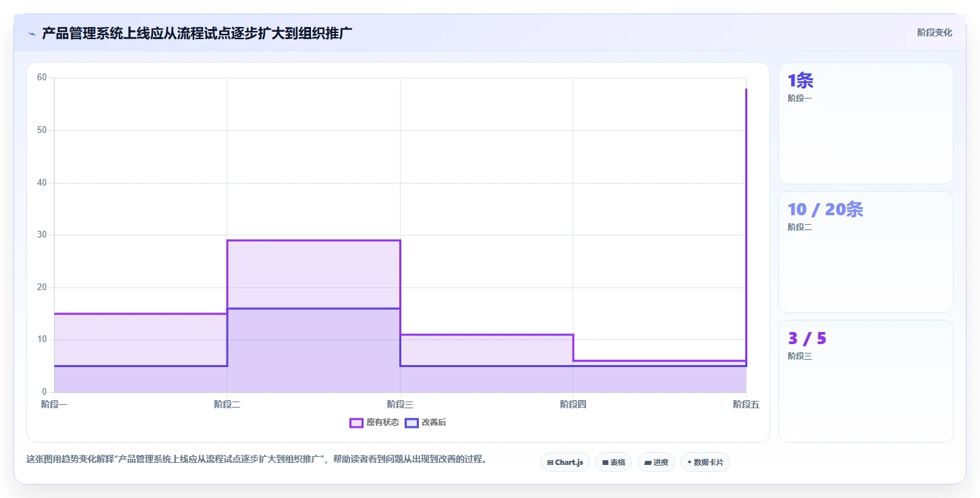This screenshot has height=498, width=980.
Task: Click the y-axis value 10
Action: 42,339
